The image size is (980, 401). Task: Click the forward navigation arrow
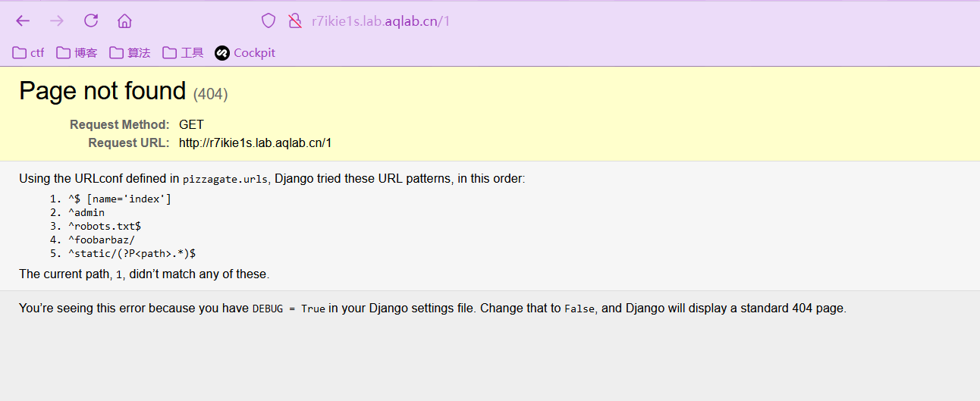tap(57, 20)
